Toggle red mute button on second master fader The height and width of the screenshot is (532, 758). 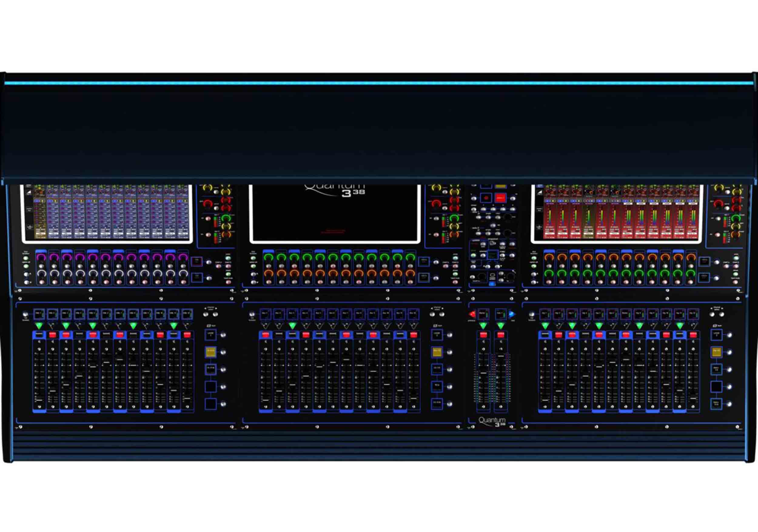(501, 335)
